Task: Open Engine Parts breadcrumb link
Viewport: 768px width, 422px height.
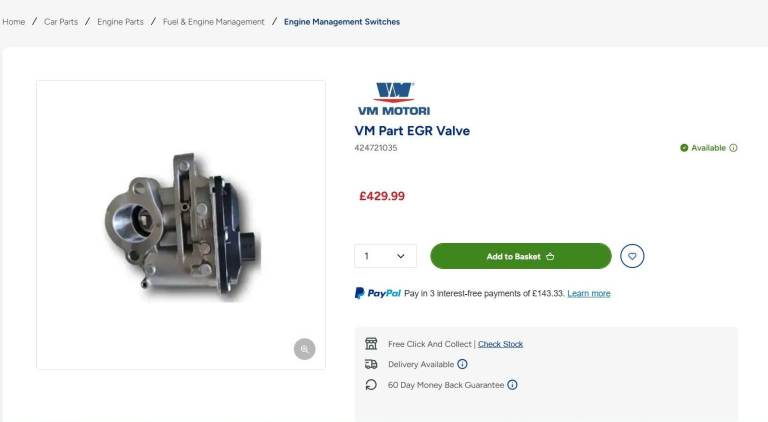Action: pos(120,21)
